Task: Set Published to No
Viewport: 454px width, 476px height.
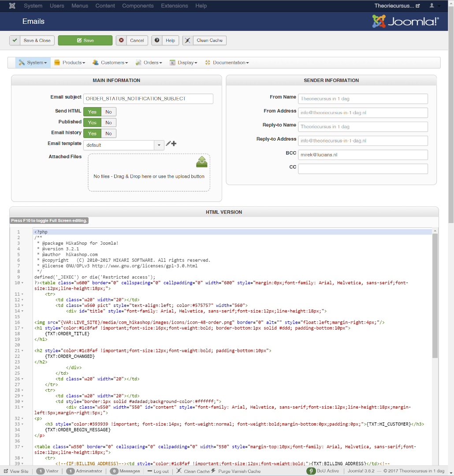Action: [108, 123]
